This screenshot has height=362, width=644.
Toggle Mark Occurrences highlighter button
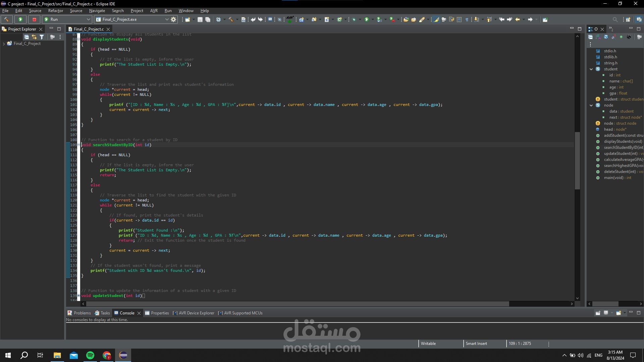point(436,19)
